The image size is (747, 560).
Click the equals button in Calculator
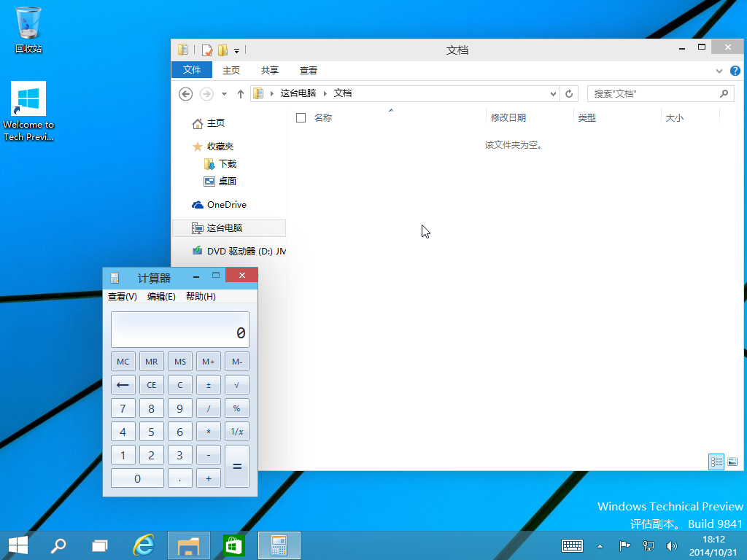(x=237, y=466)
